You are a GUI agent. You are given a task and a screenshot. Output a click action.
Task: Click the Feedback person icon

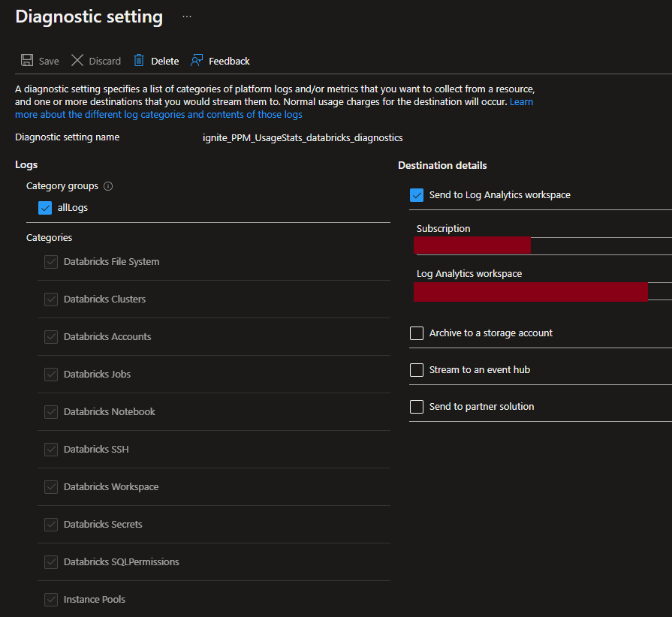click(197, 61)
